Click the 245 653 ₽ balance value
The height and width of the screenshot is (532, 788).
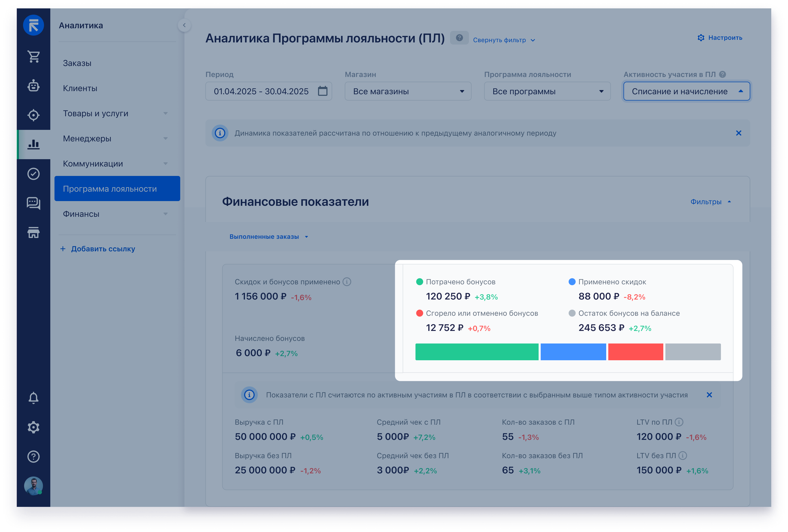point(601,328)
